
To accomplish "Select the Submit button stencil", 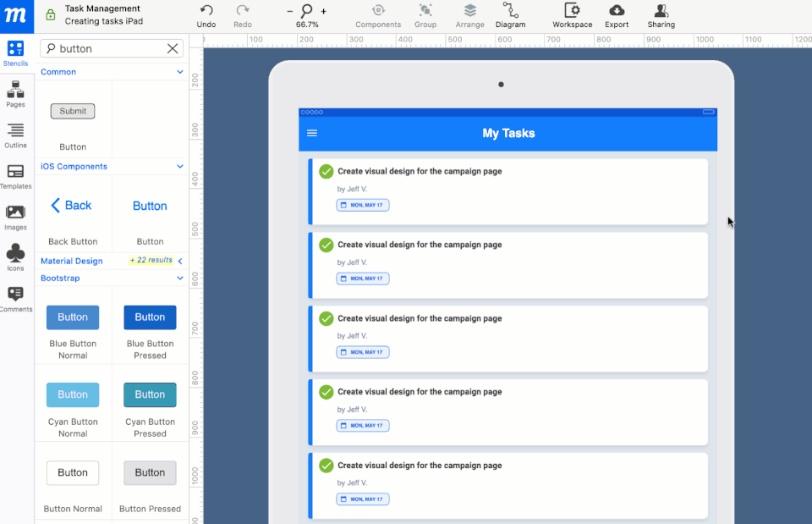I will point(73,111).
